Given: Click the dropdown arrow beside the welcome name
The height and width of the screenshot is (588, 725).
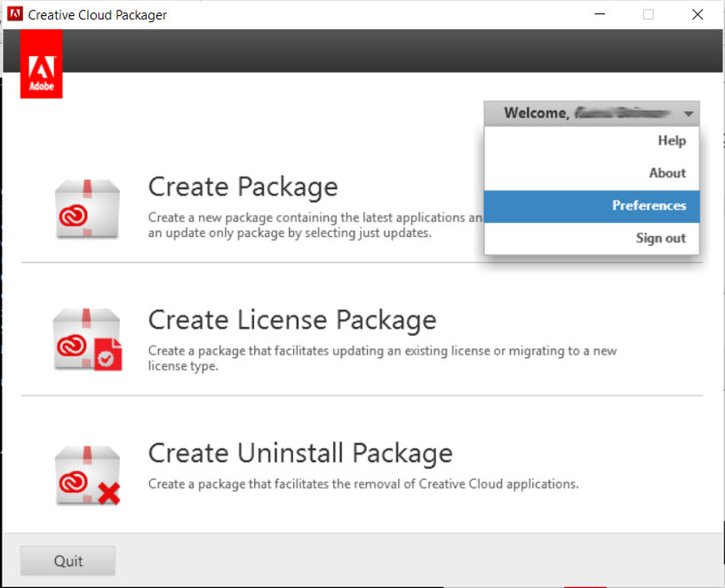Looking at the screenshot, I should click(689, 113).
